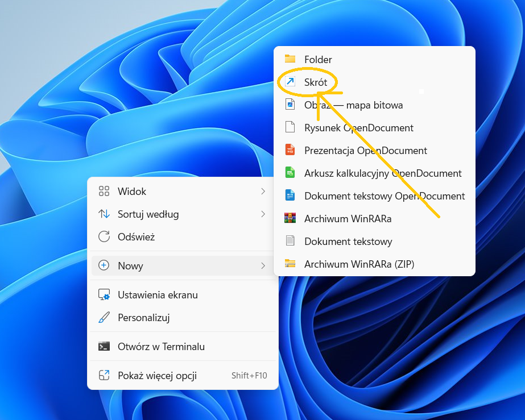The width and height of the screenshot is (525, 420).
Task: Click the Nowy plus circle icon
Action: click(x=104, y=265)
